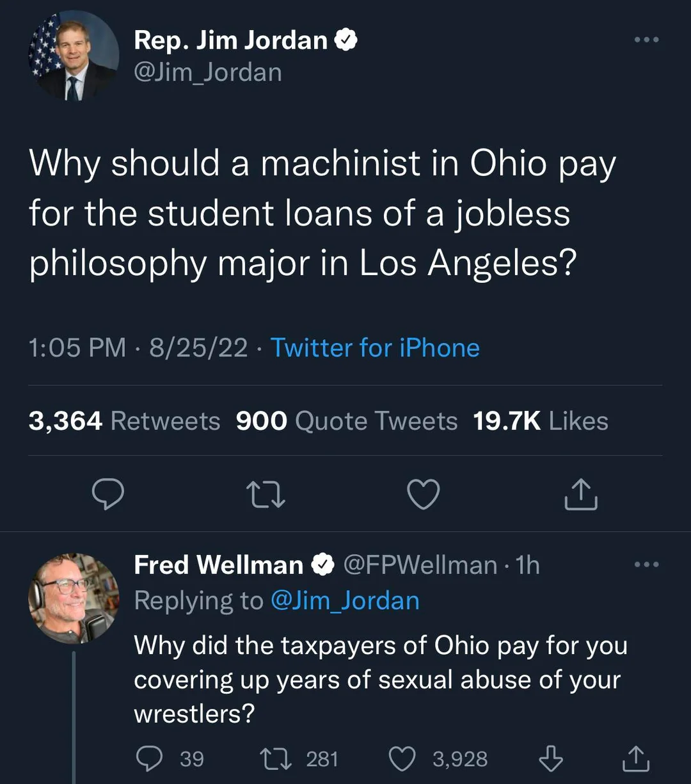Open reply to Jim Jordan's tweet
691x784 pixels.
(107, 495)
